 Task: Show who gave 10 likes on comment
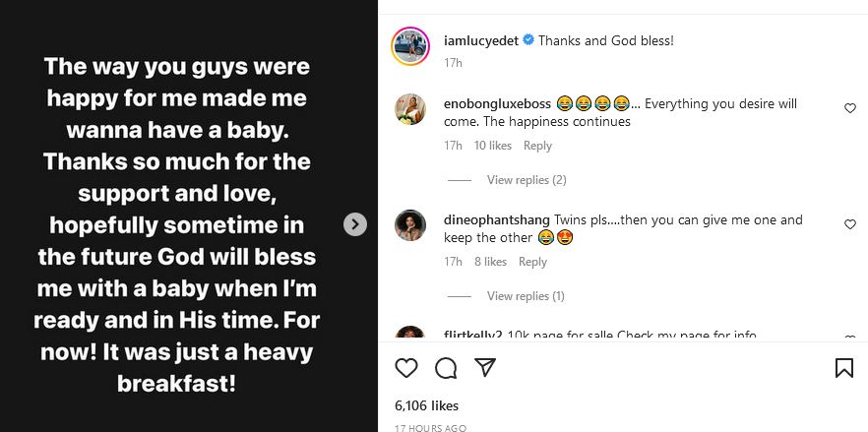[493, 146]
